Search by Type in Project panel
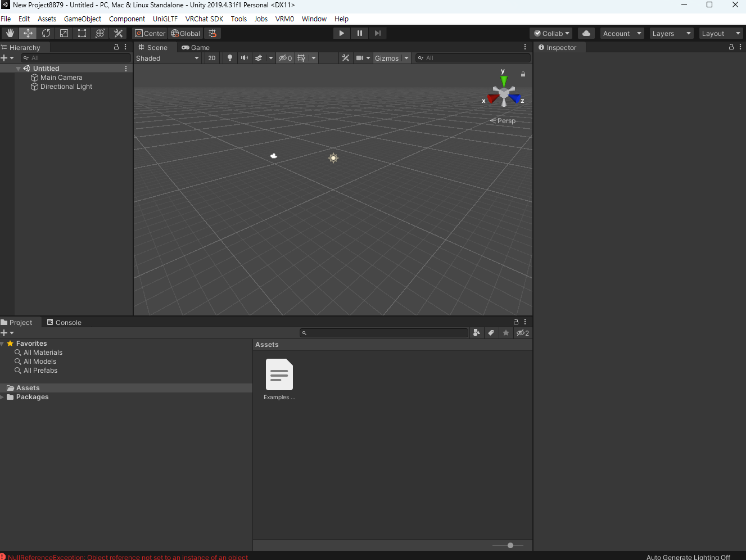 477,333
